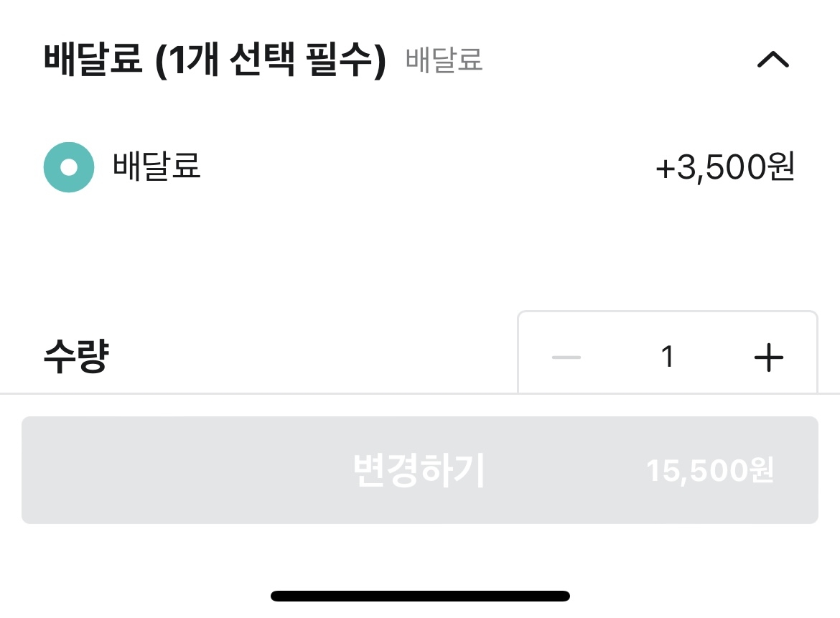The image size is (840, 618).
Task: Tap the home indicator bar
Action: pos(420,596)
